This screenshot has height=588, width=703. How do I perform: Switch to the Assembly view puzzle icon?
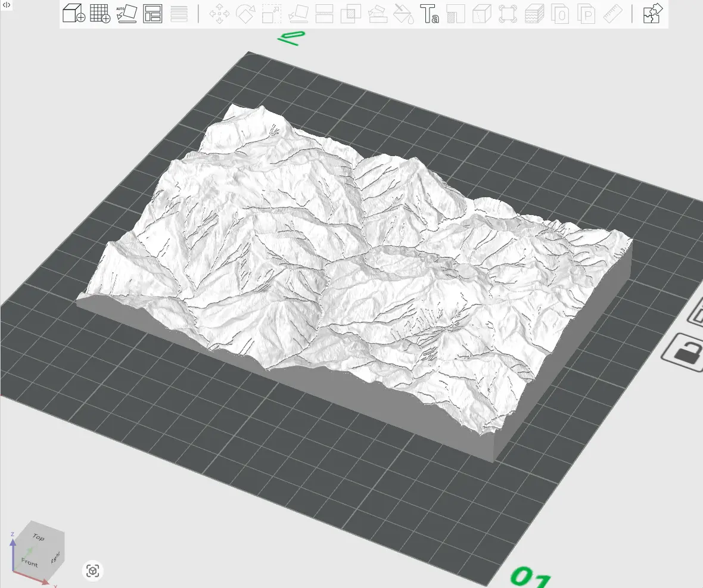(652, 14)
